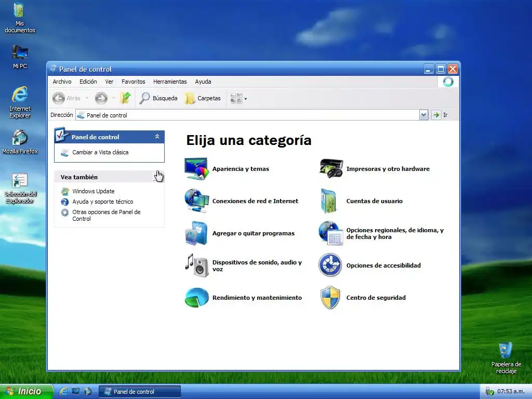
Task: Click Opciones de accesibilidad text link
Action: pyautogui.click(x=383, y=265)
